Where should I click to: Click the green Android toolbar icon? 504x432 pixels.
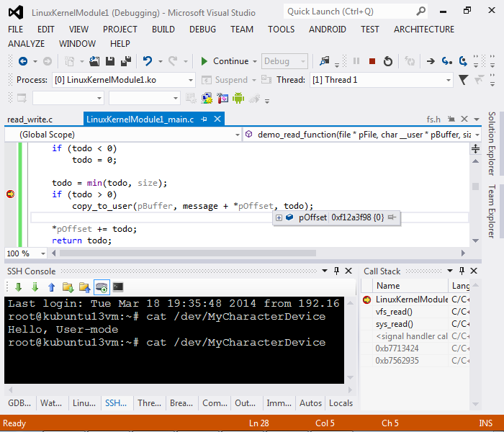click(238, 98)
